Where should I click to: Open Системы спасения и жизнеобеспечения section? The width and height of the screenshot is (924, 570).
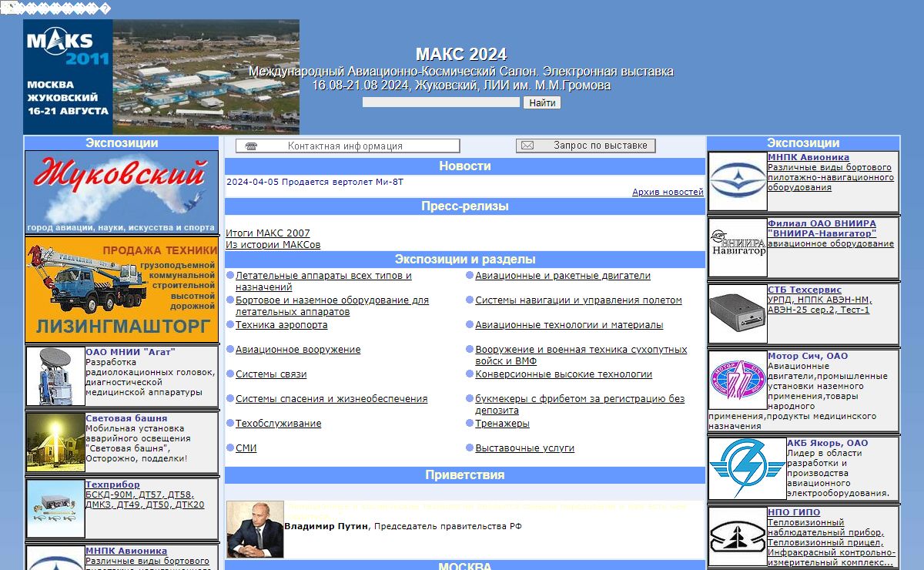(331, 399)
